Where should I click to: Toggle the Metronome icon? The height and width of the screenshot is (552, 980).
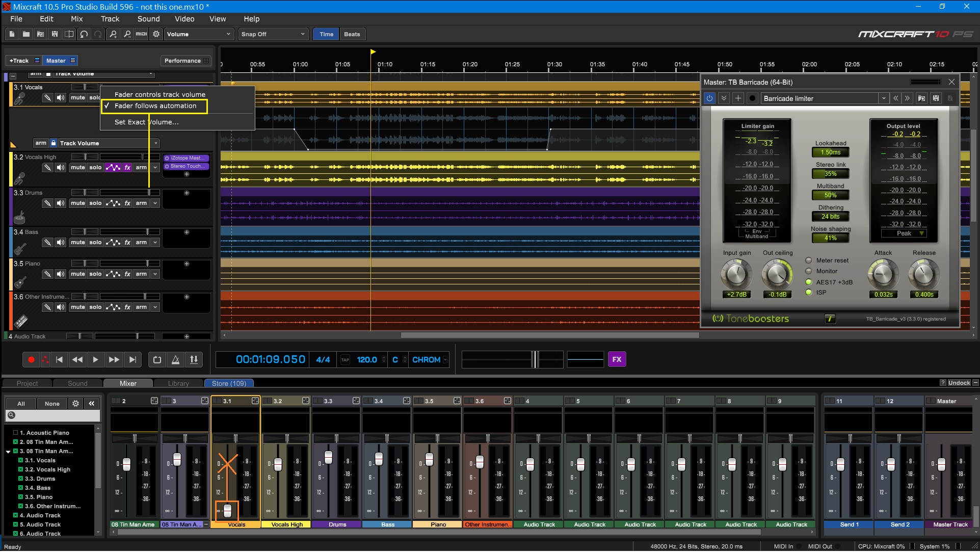[175, 359]
